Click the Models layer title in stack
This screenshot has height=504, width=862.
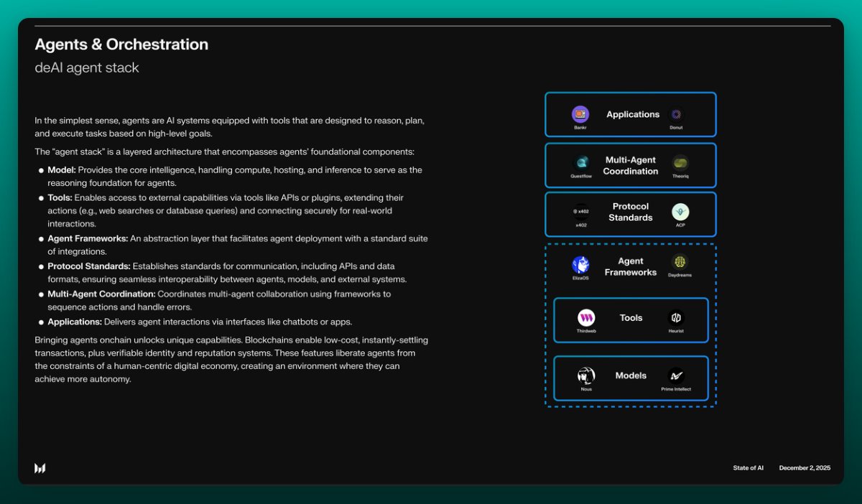tap(631, 375)
